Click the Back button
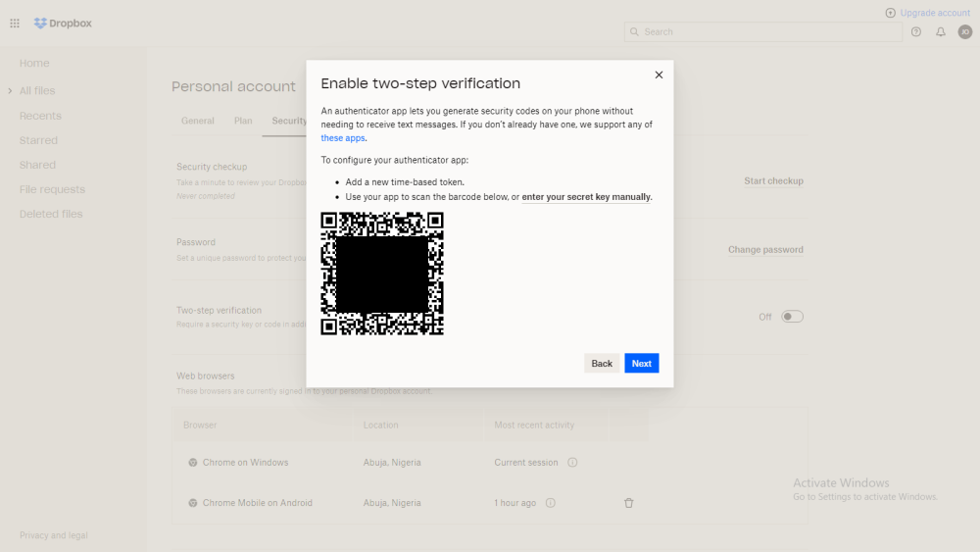This screenshot has width=980, height=552. tap(602, 363)
